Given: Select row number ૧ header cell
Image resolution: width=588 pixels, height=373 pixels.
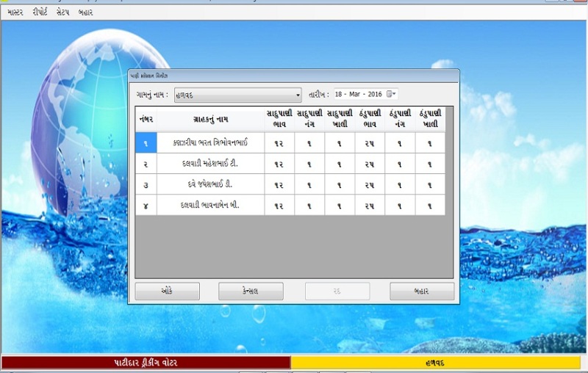Looking at the screenshot, I should 146,142.
